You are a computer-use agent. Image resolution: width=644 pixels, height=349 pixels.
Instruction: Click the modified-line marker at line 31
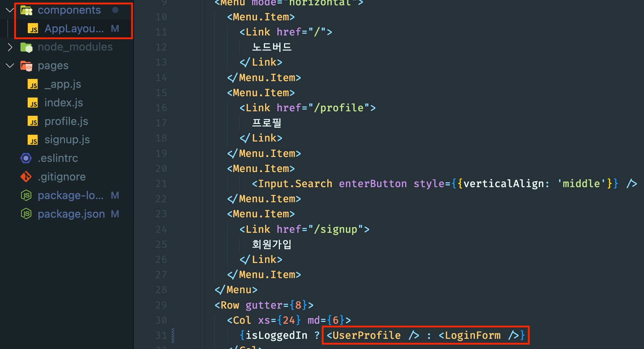[x=173, y=336]
